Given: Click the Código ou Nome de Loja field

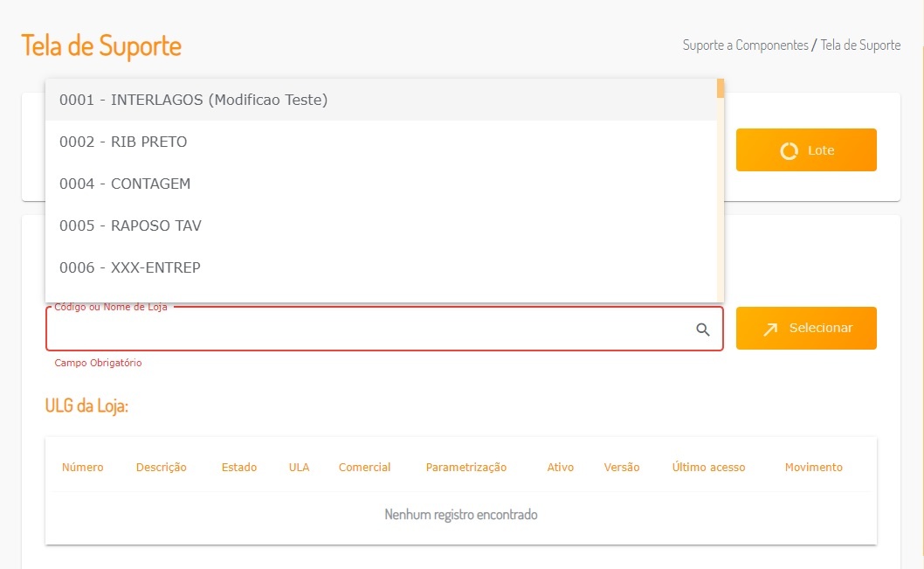Looking at the screenshot, I should [367, 330].
